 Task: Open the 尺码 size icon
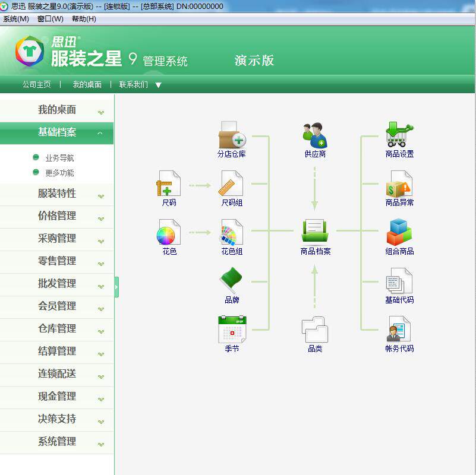(x=169, y=183)
